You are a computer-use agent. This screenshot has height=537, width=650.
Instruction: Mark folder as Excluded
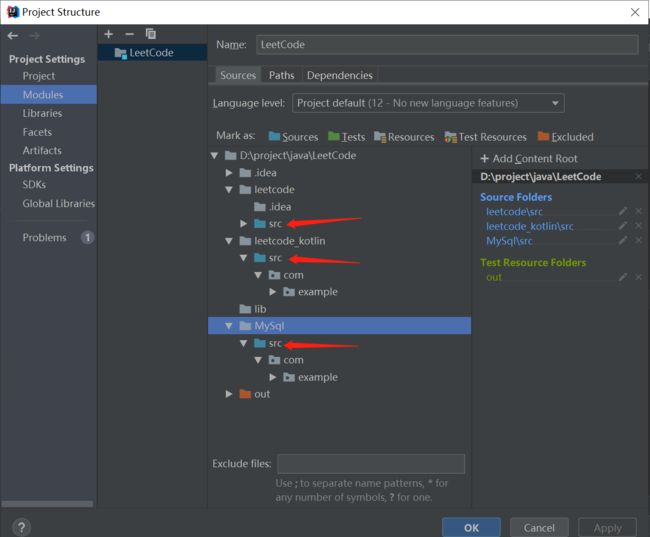565,137
